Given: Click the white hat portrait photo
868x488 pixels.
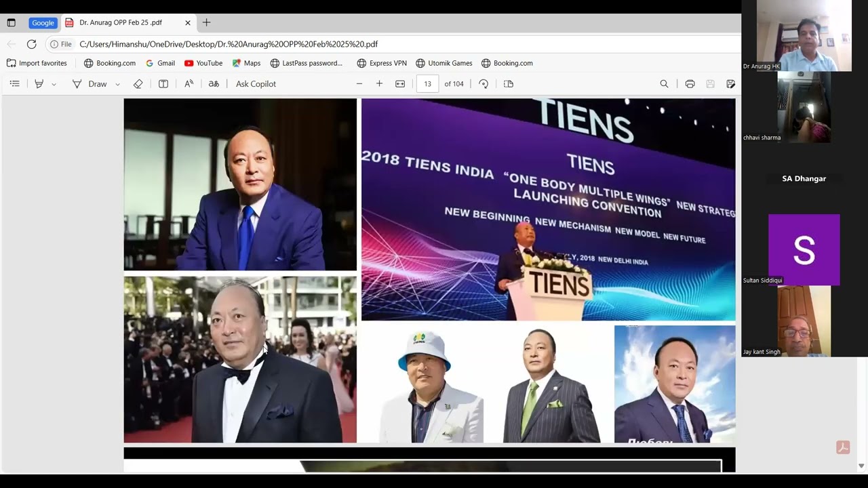Looking at the screenshot, I should tap(431, 386).
